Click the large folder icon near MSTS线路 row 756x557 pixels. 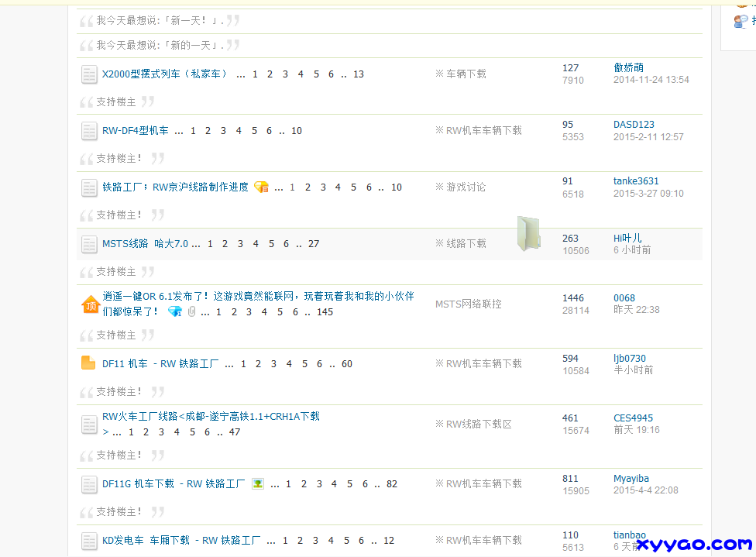(x=529, y=235)
